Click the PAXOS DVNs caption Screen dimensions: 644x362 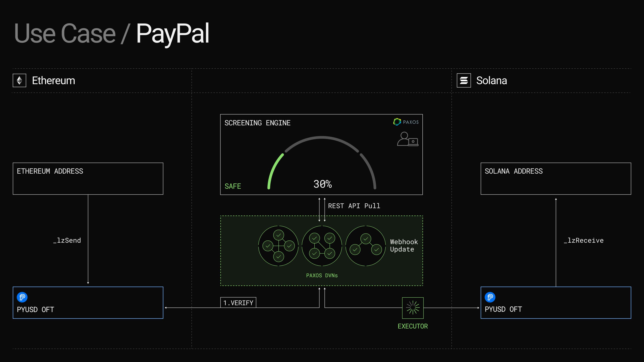point(322,275)
